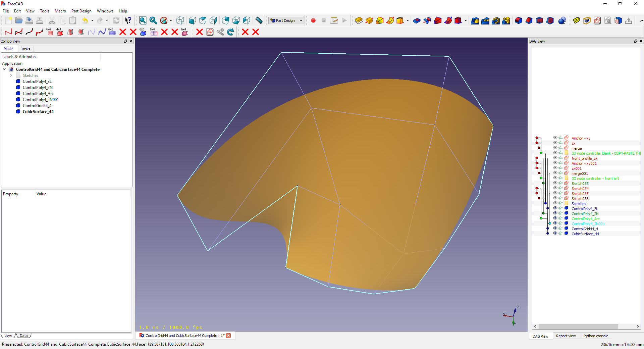Viewport: 644px width, 349px height.
Task: Click the Open file folder icon
Action: tap(19, 20)
